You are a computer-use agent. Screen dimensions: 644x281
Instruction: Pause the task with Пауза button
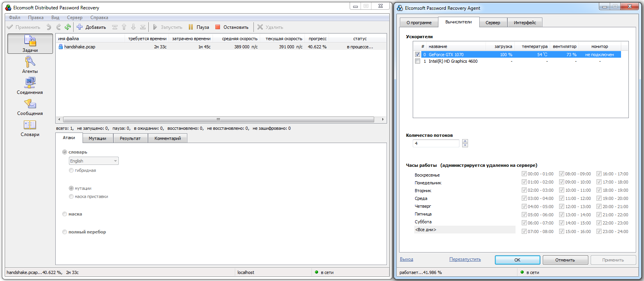tap(199, 27)
